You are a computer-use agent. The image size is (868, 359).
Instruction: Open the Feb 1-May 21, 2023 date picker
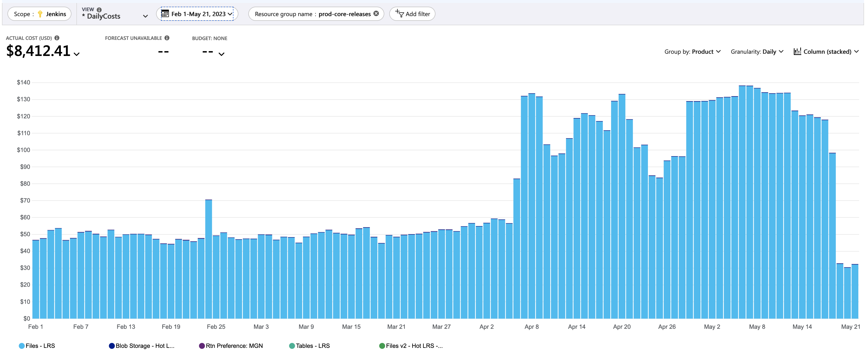click(197, 14)
